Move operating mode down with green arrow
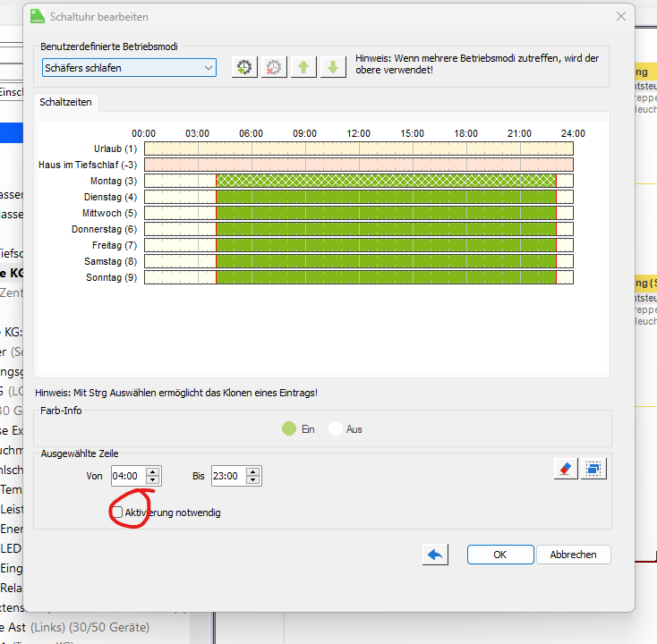657x644 pixels. [x=333, y=67]
